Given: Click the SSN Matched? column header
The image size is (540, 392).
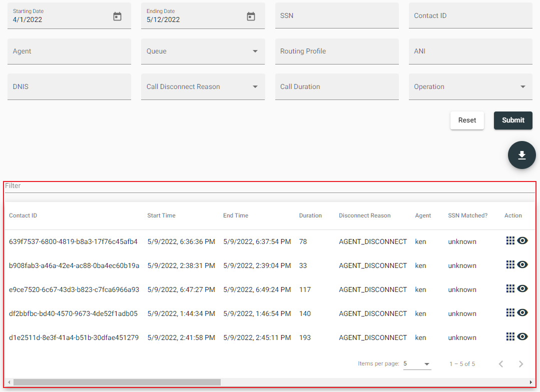Looking at the screenshot, I should tap(467, 215).
